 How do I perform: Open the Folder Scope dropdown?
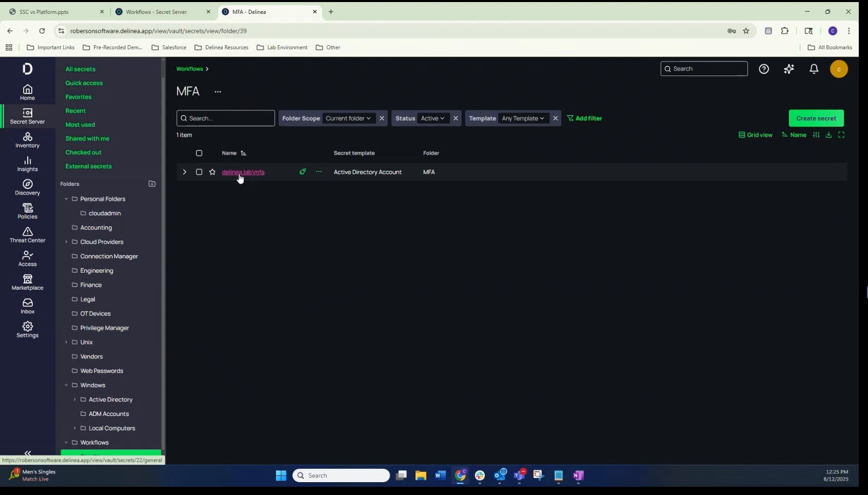coord(349,118)
